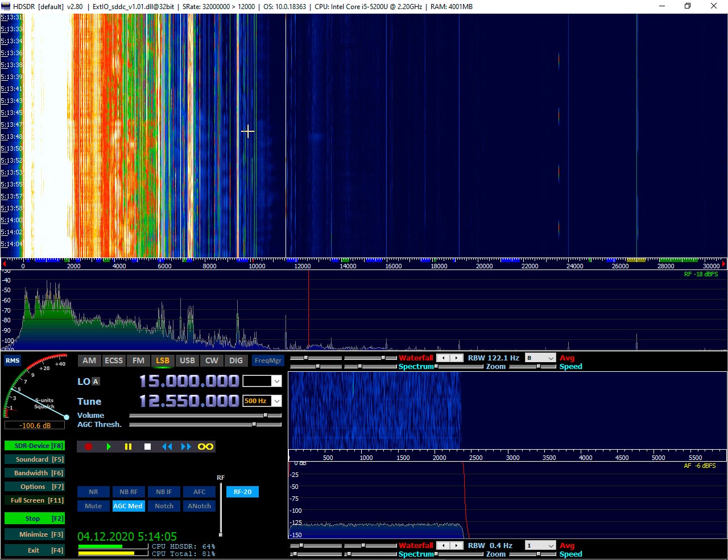728x560 pixels.
Task: Toggle AFC automatic frequency control
Action: click(x=199, y=492)
